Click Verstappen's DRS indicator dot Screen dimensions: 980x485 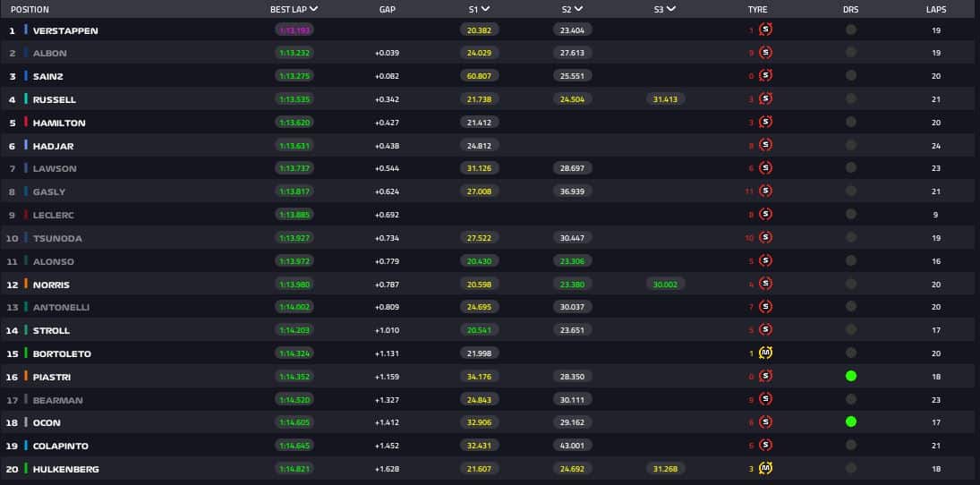[x=850, y=30]
